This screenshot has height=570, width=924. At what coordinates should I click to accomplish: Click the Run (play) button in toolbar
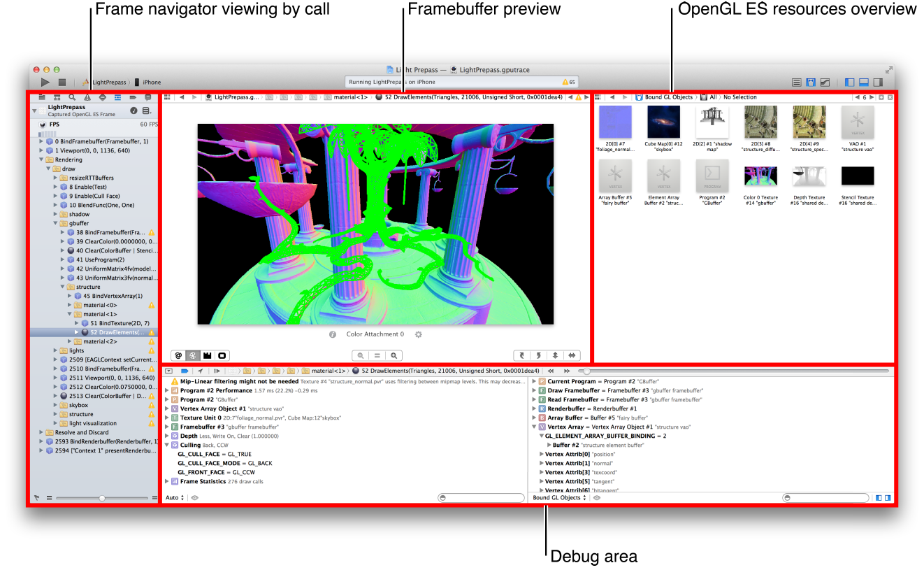[45, 83]
